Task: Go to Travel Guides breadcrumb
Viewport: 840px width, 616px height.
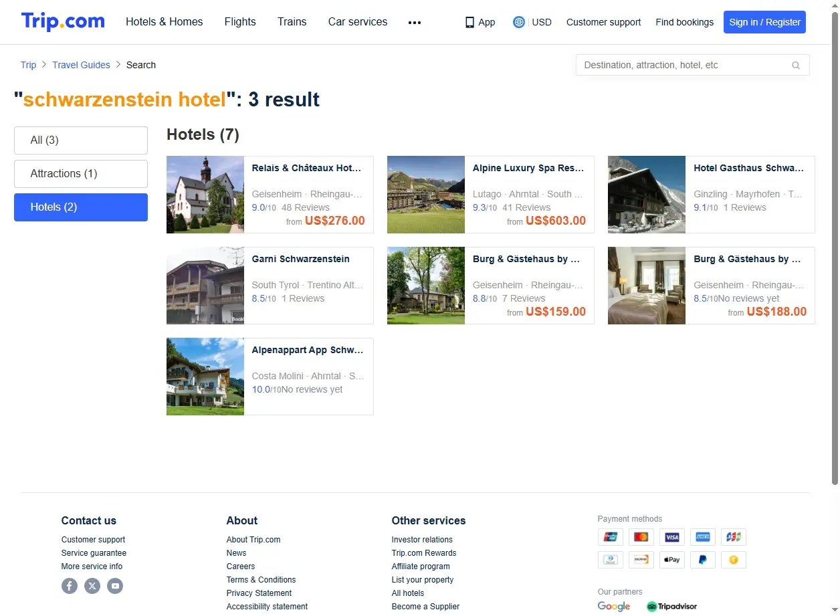Action: tap(81, 65)
